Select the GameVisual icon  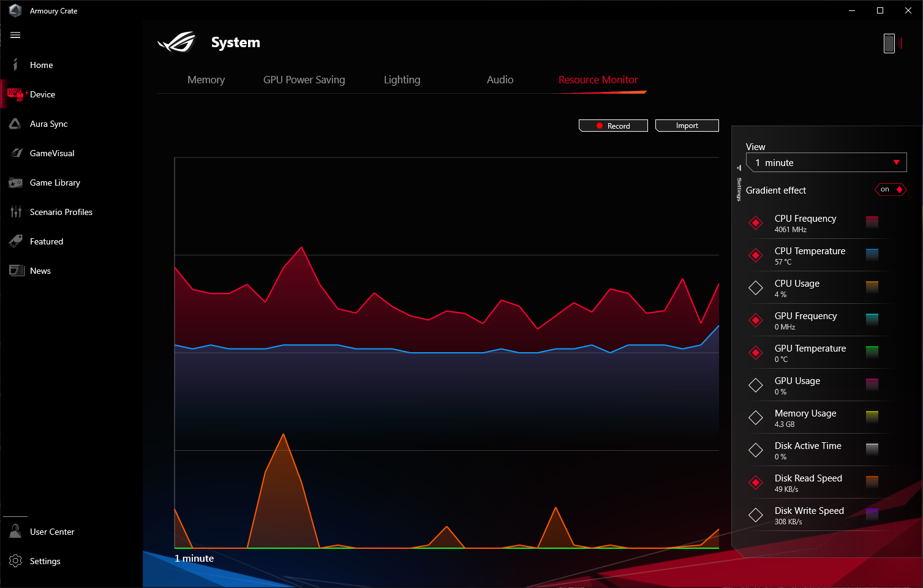[17, 153]
